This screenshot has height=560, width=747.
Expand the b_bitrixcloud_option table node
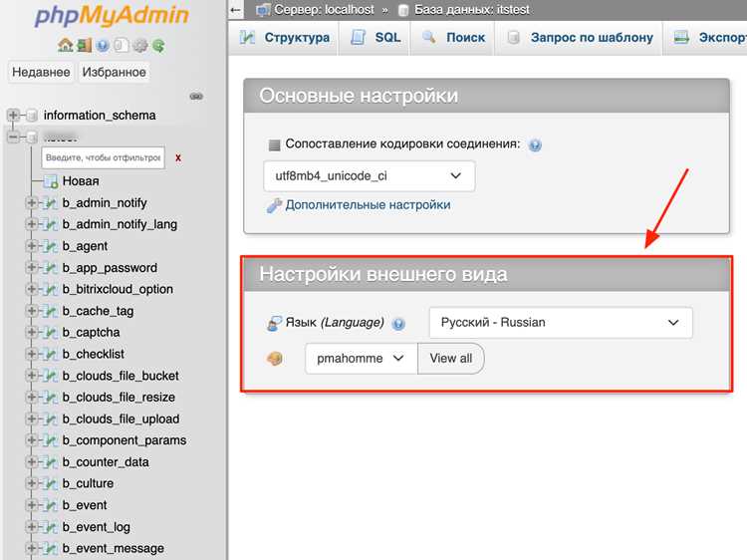pos(32,289)
